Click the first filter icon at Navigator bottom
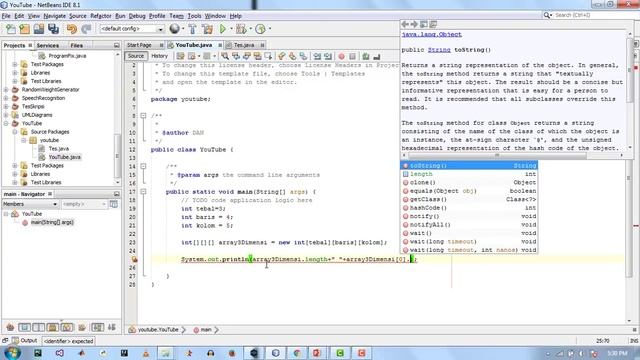The height and width of the screenshot is (360, 640). (x=10, y=327)
